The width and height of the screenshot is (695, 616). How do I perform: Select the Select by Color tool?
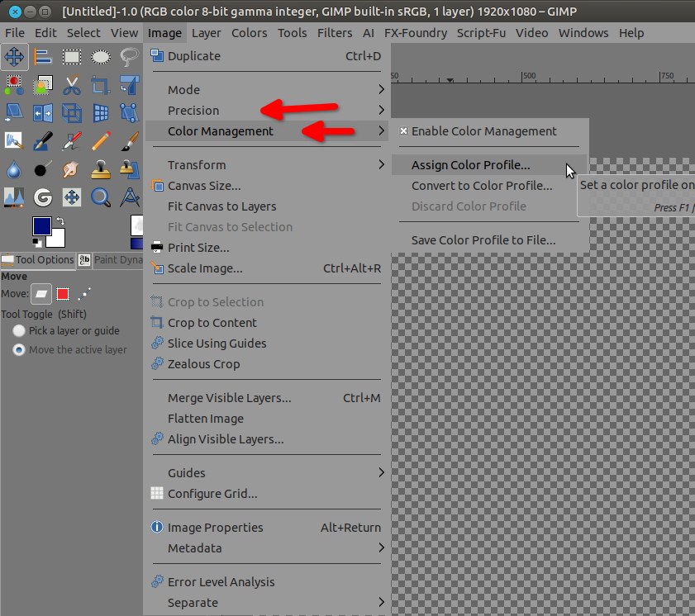point(14,85)
